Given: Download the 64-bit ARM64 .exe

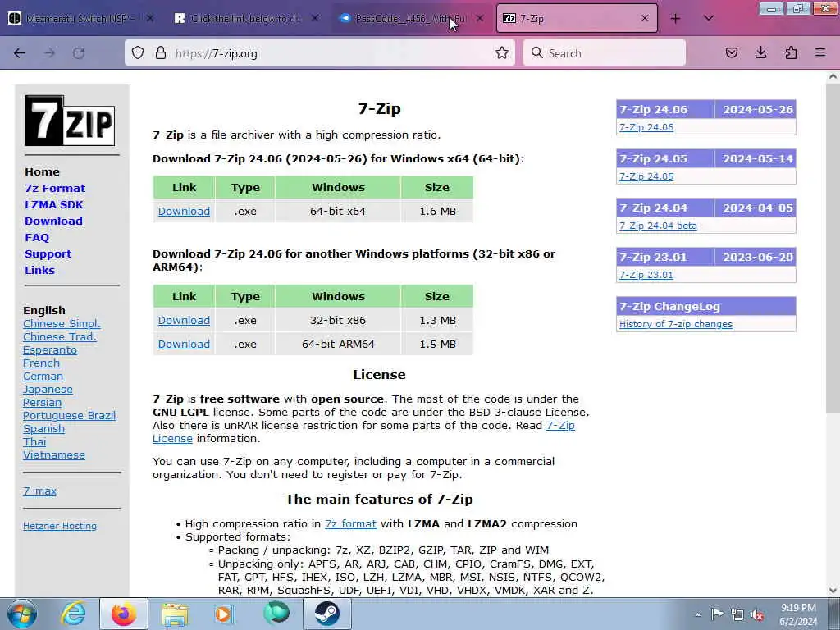Looking at the screenshot, I should tap(184, 344).
